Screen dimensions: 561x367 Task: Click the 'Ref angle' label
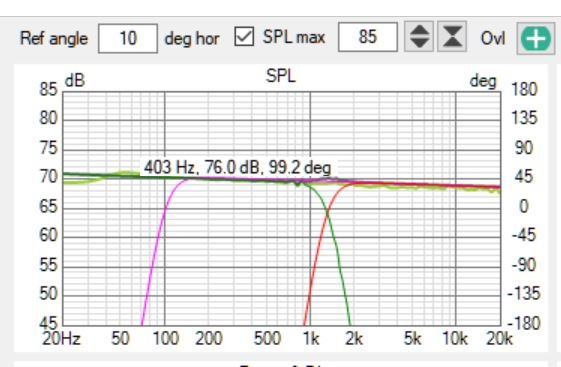click(x=54, y=39)
